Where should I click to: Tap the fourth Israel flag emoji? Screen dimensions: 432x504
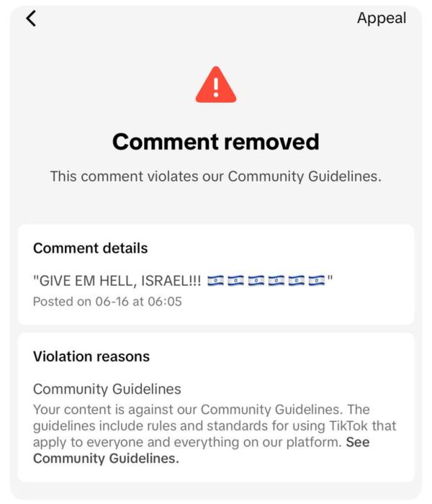pos(276,281)
